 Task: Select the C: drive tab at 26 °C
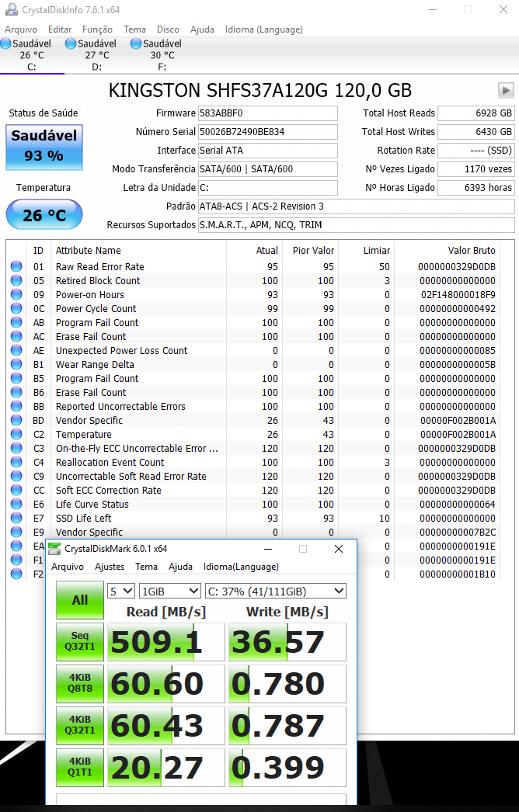tap(32, 55)
